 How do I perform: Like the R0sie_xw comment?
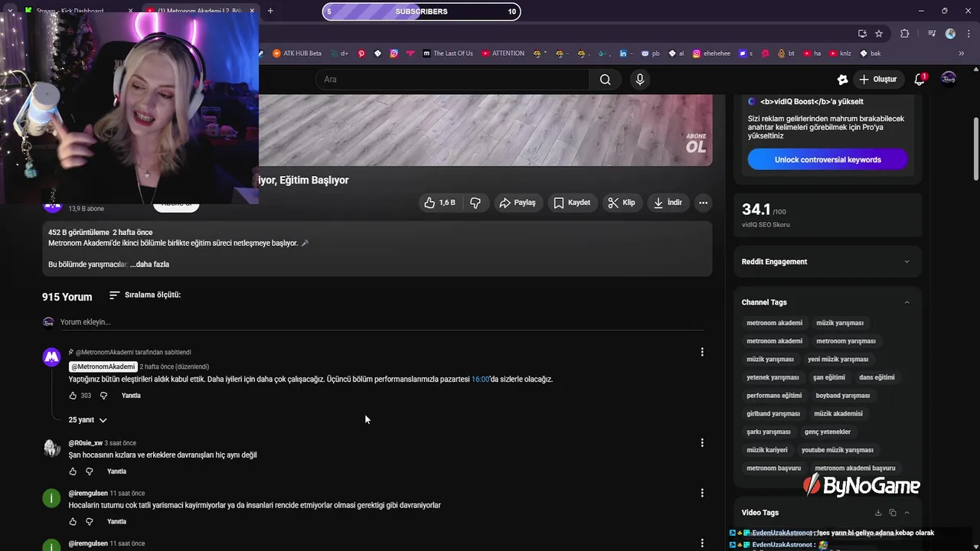pyautogui.click(x=73, y=471)
